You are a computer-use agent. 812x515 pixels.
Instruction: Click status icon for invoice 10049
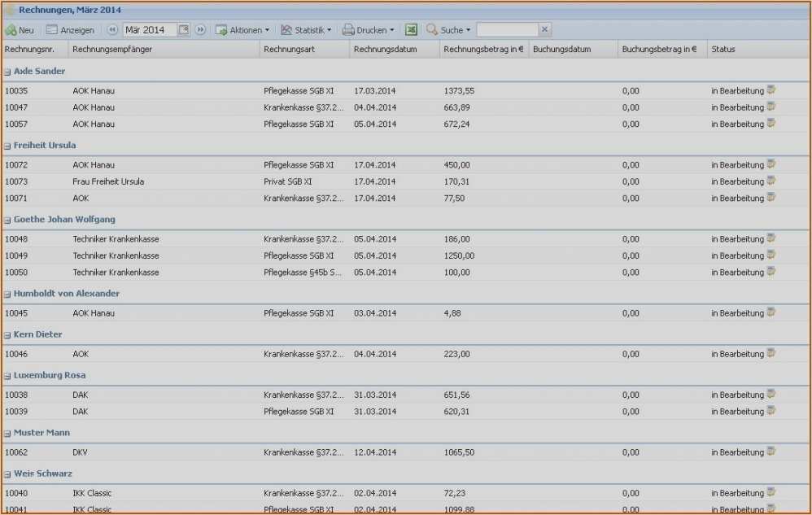(x=771, y=255)
